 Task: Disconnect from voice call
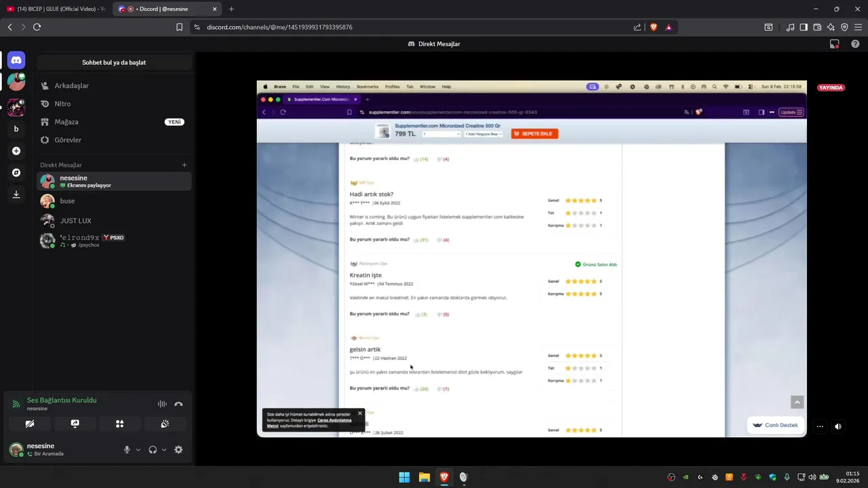[x=178, y=404]
